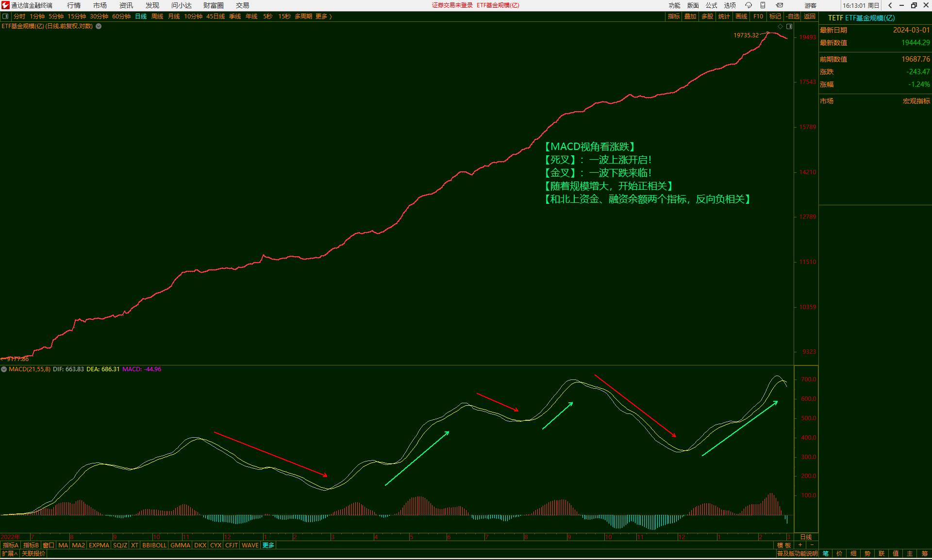Viewport: 932px width, 560px height.
Task: Select the 5分钟 period
Action: (56, 16)
